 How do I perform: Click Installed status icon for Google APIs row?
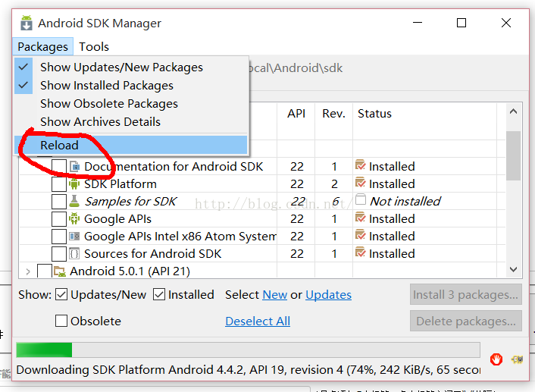(360, 218)
